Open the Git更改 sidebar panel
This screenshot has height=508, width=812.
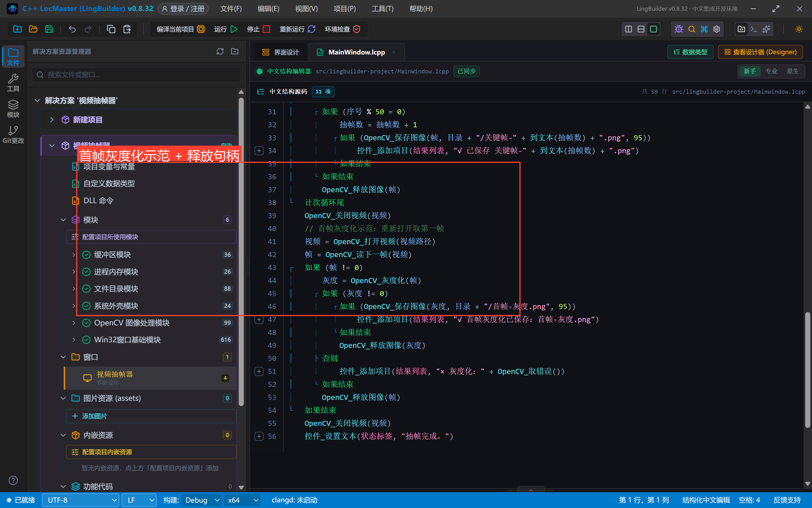[13, 135]
